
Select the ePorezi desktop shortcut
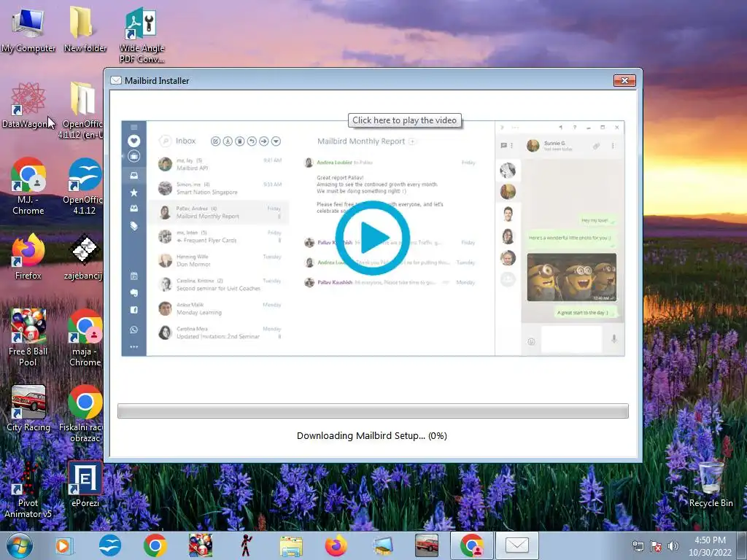85,484
